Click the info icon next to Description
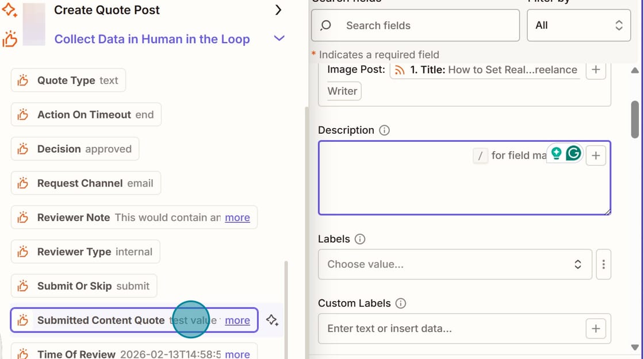Screen dimensions: 644x359 [x=384, y=130]
